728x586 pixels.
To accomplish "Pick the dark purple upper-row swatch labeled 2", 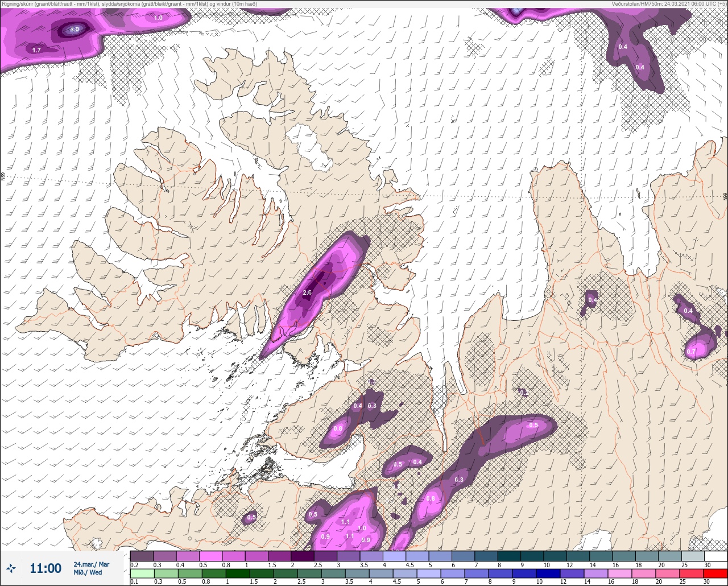I will [x=302, y=555].
